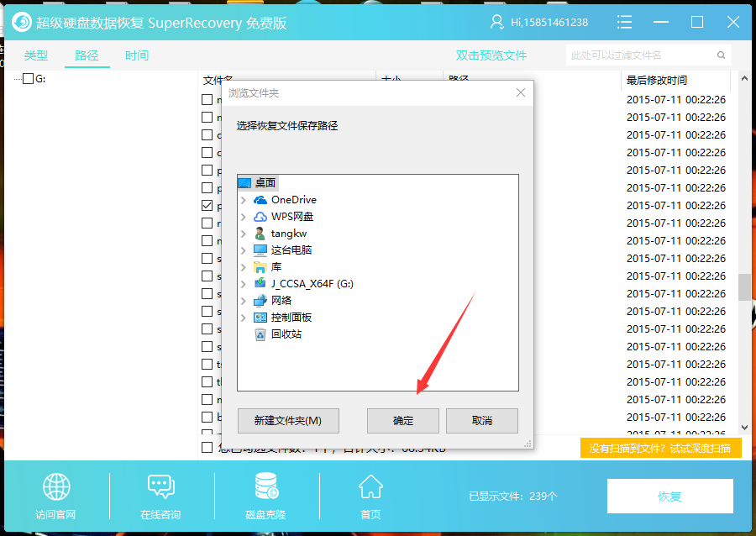Click the tangkw user folder icon

pos(260,234)
